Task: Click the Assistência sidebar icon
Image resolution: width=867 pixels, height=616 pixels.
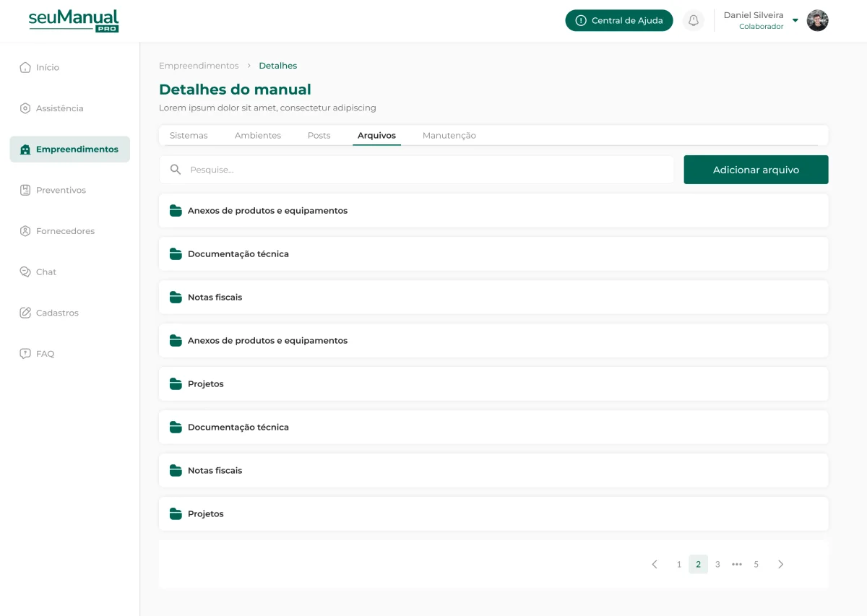Action: tap(25, 108)
